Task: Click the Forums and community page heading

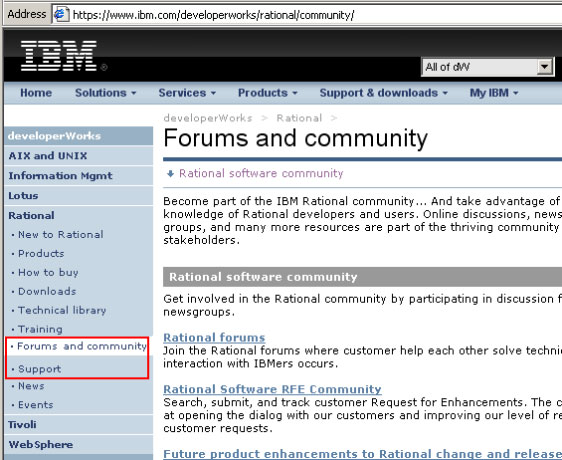Action: pyautogui.click(x=295, y=138)
